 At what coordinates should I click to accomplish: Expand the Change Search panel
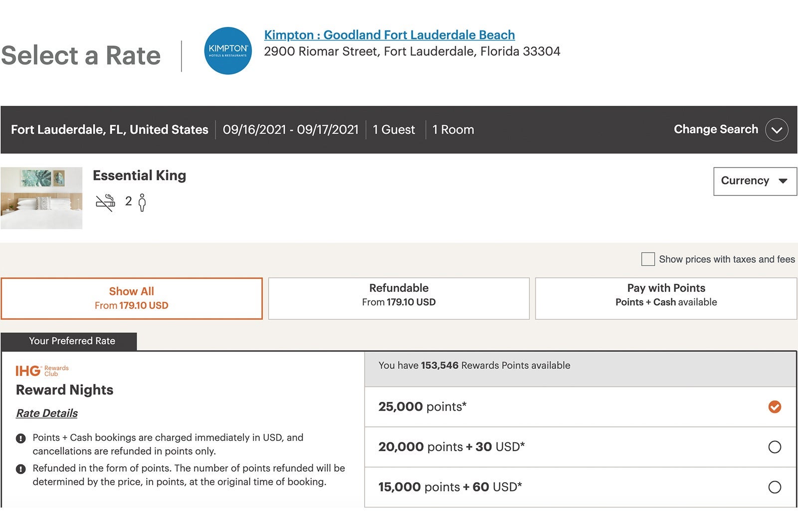click(x=716, y=129)
